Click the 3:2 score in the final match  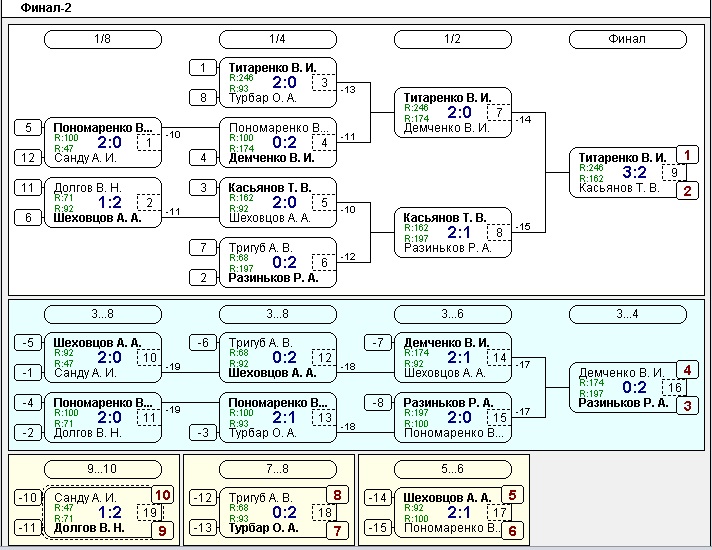pos(634,172)
